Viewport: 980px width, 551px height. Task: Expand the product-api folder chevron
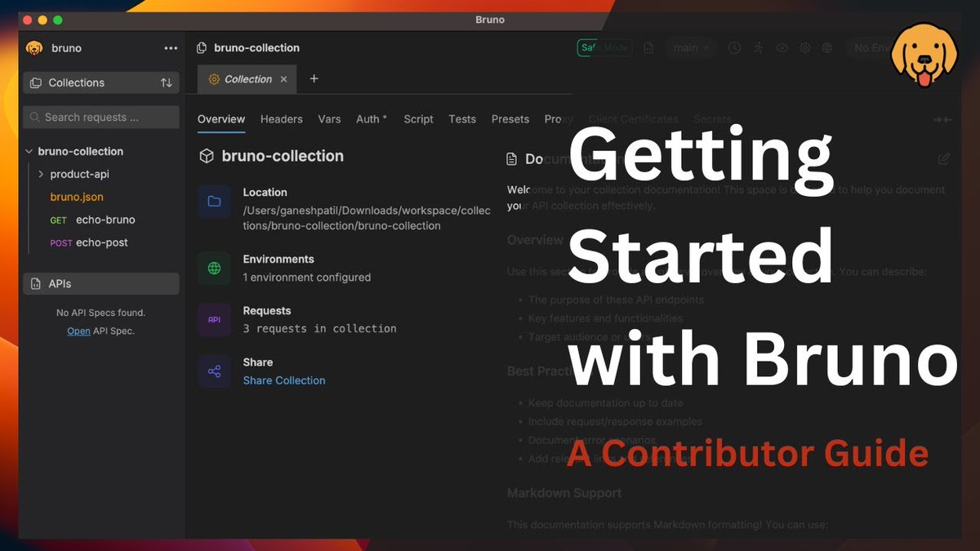click(x=41, y=174)
